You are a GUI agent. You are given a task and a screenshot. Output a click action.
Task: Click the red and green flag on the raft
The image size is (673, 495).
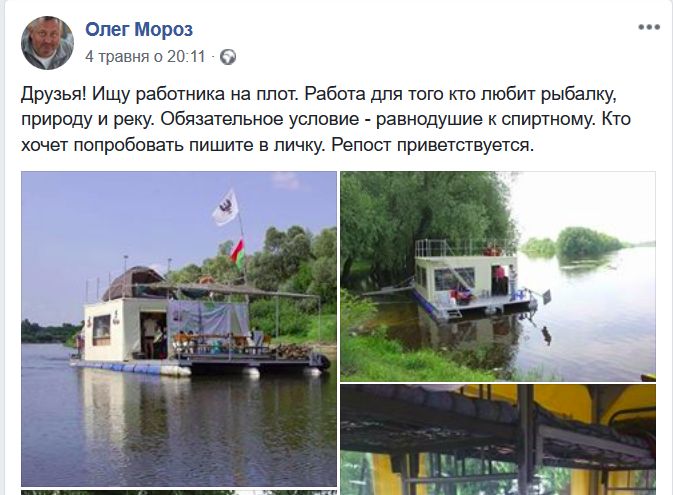(237, 254)
